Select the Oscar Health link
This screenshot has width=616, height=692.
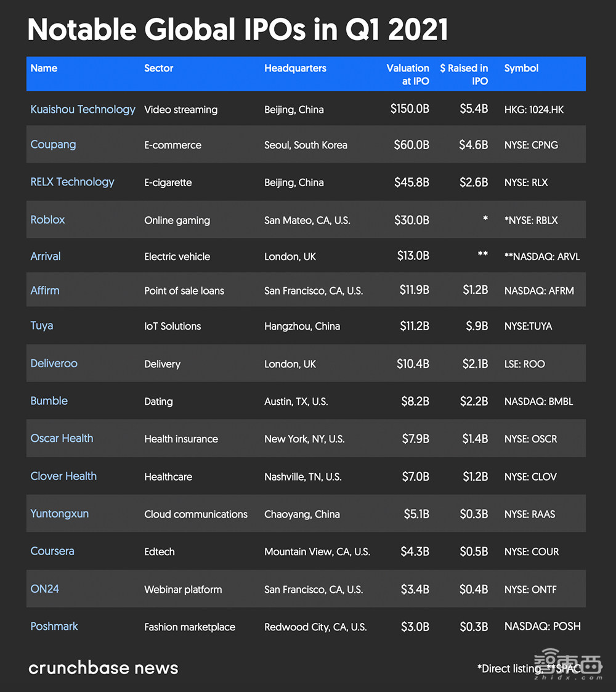pyautogui.click(x=62, y=439)
